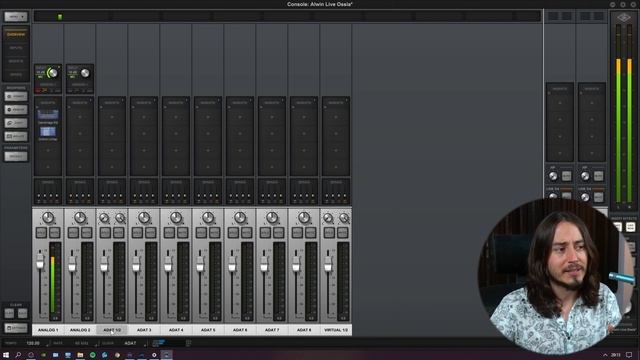The height and width of the screenshot is (360, 640).
Task: Solo the ANALOG 2 channel
Action: tap(73, 232)
